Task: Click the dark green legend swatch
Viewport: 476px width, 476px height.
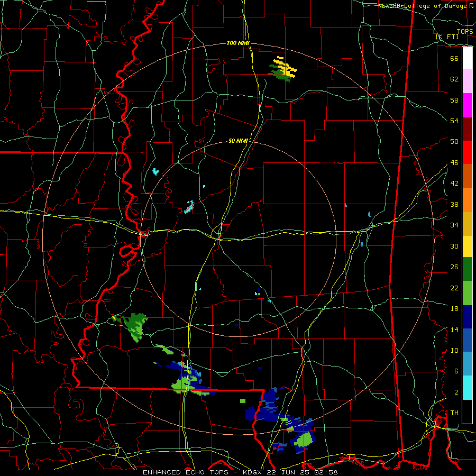Action: (x=467, y=270)
